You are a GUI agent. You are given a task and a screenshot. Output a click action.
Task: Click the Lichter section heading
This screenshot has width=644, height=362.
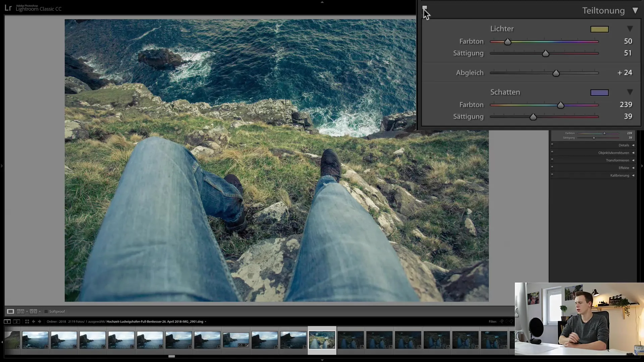(x=502, y=29)
